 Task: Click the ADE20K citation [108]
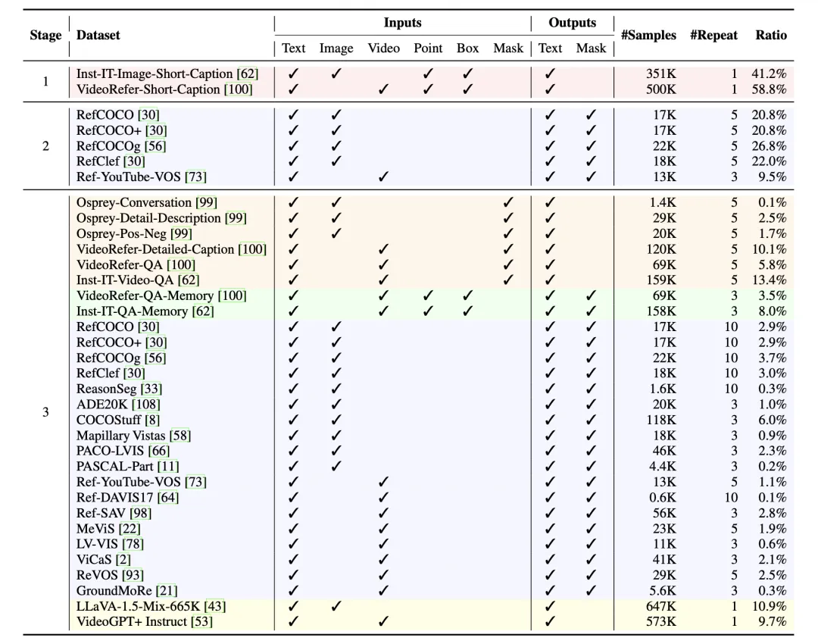tap(145, 405)
